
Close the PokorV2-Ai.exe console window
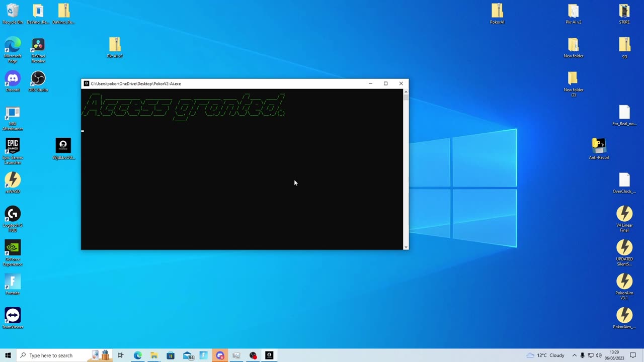(401, 83)
